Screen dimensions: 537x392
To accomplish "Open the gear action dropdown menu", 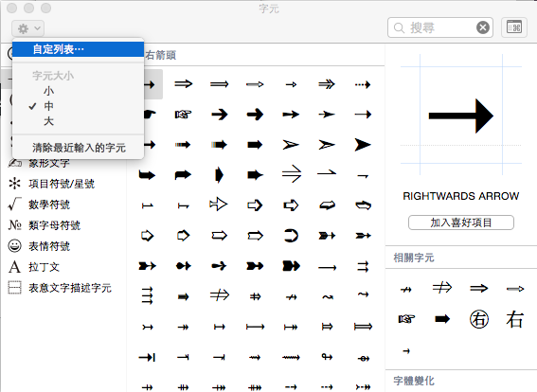I will [x=27, y=28].
